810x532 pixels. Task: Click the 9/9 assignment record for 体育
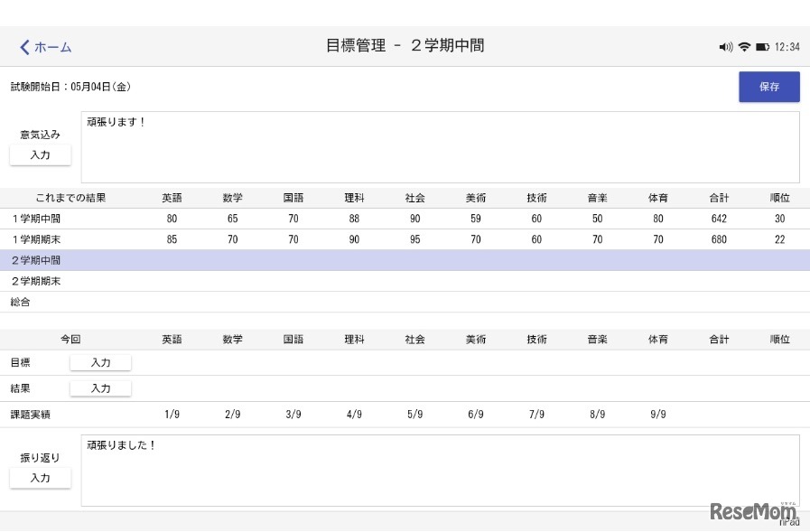[x=657, y=415]
